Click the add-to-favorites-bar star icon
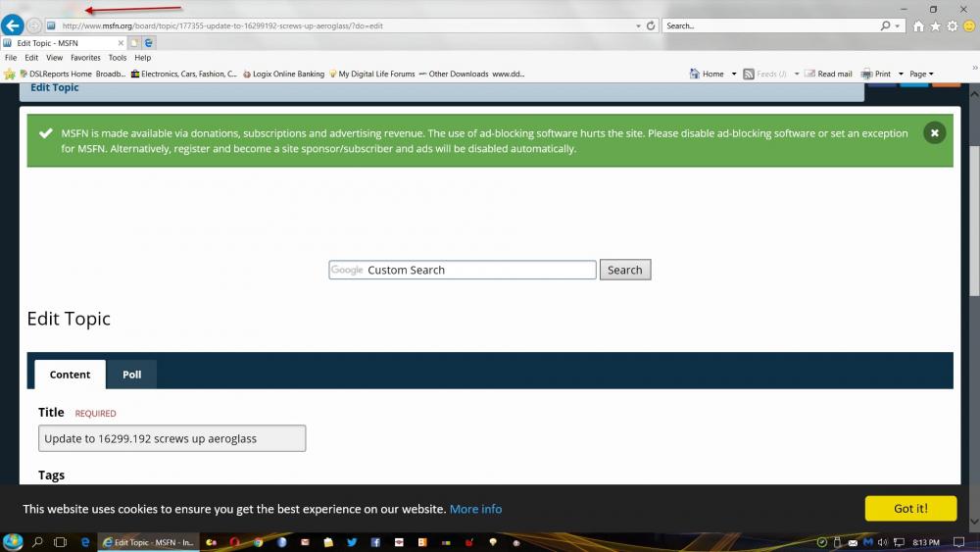This screenshot has height=552, width=980. (10, 74)
